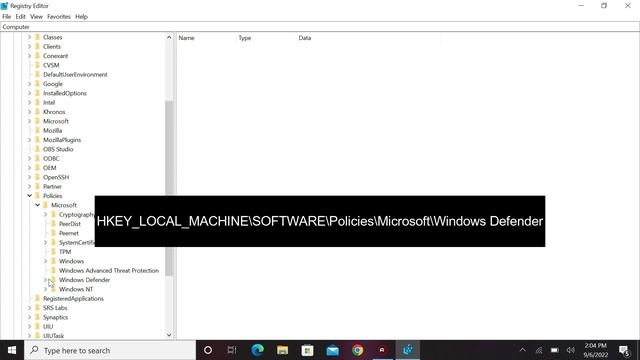Select the Windows key under Microsoft
The width and height of the screenshot is (640, 360).
[x=71, y=261]
